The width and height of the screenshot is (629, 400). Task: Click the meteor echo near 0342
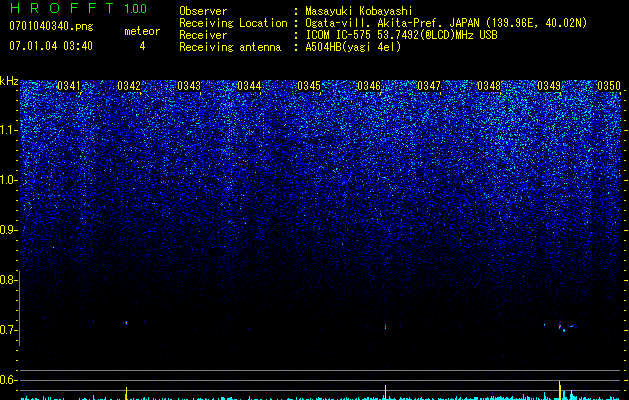(126, 323)
